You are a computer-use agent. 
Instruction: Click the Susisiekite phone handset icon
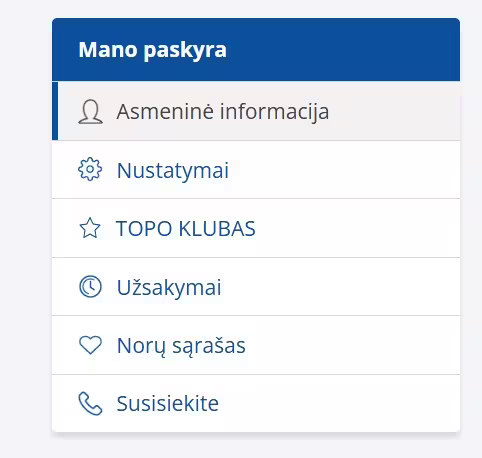[90, 404]
